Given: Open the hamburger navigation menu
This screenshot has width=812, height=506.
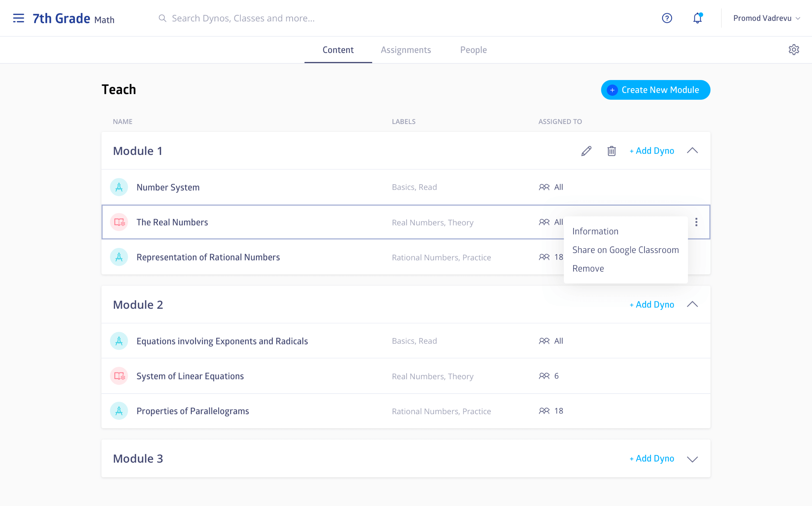Looking at the screenshot, I should (18, 18).
